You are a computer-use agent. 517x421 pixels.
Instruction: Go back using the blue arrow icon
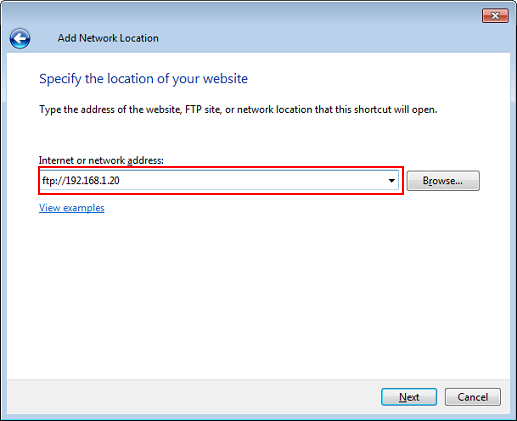[20, 38]
